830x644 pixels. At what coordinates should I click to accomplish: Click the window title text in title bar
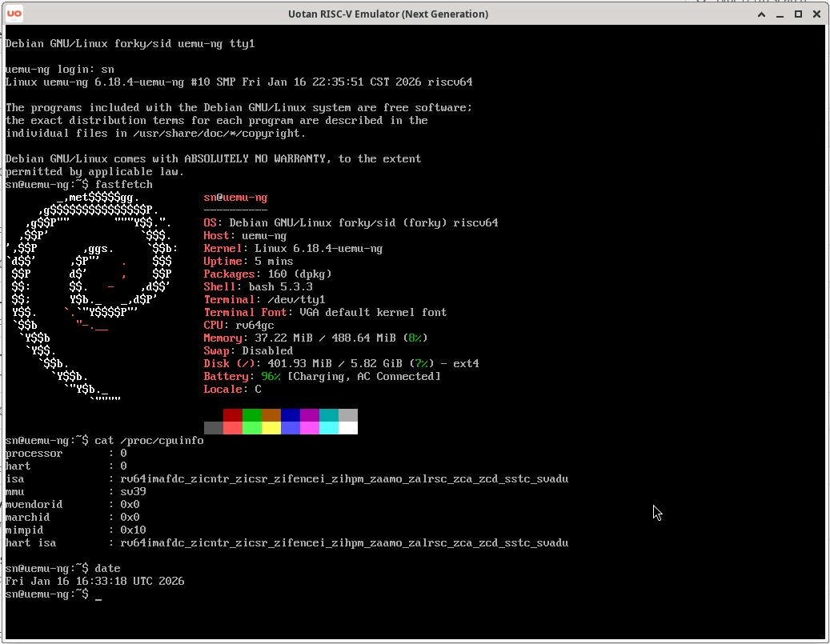click(x=387, y=14)
